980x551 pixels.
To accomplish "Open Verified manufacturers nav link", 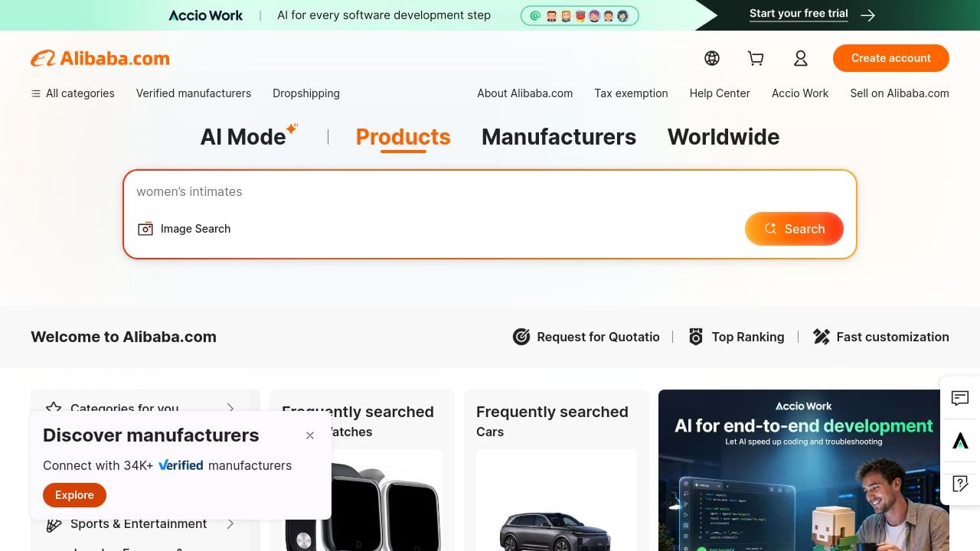I will 194,93.
